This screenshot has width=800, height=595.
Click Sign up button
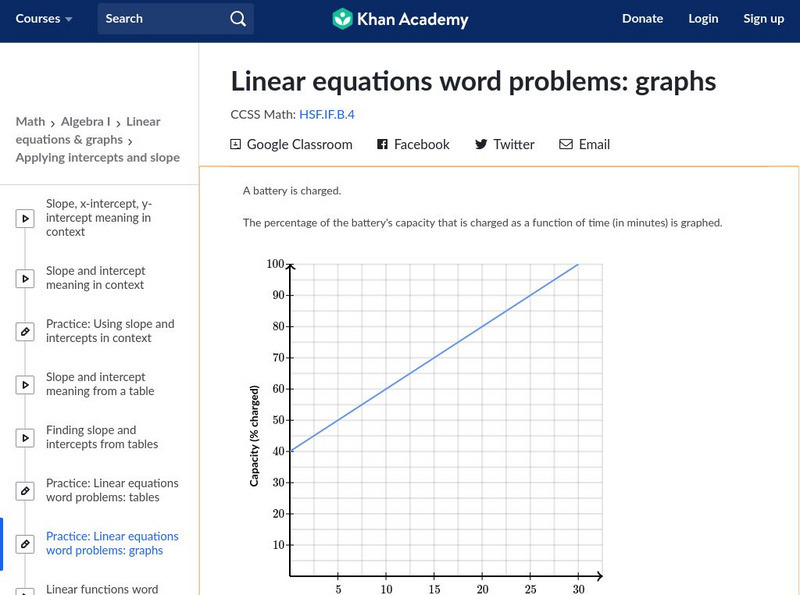pyautogui.click(x=763, y=19)
